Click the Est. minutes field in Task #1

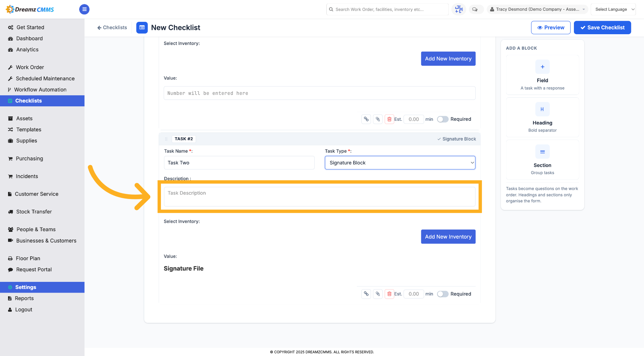(414, 119)
